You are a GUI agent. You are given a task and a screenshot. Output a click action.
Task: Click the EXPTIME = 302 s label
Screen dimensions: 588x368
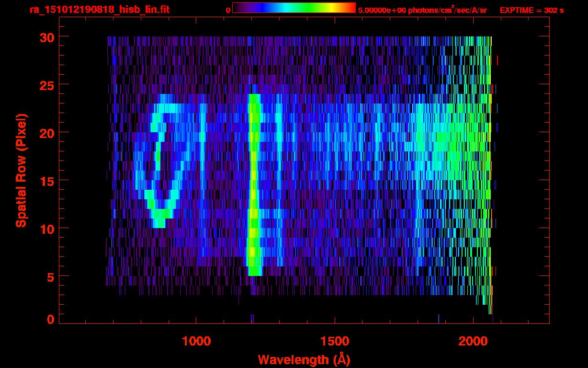tap(531, 10)
